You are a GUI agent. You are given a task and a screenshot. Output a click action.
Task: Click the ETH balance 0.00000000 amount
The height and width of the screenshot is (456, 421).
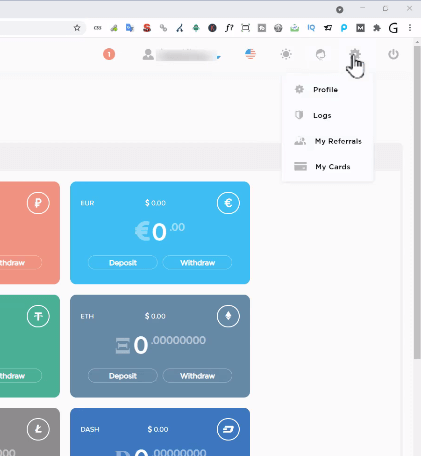(x=160, y=345)
